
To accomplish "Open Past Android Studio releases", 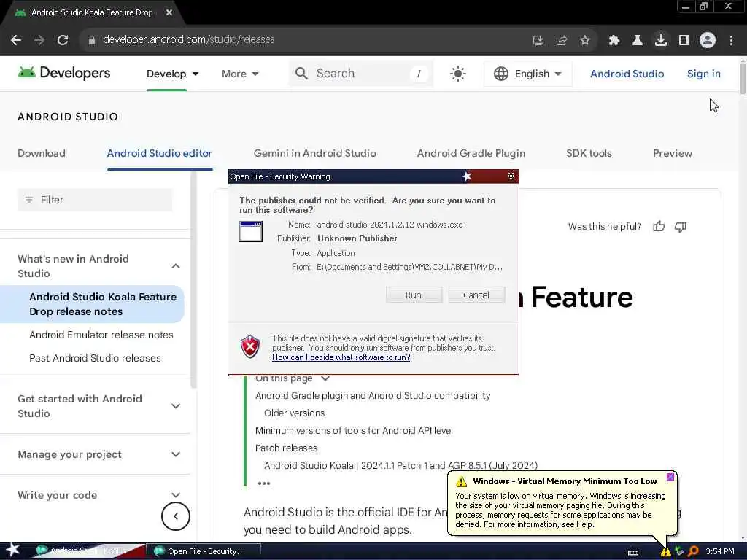I will 95,358.
